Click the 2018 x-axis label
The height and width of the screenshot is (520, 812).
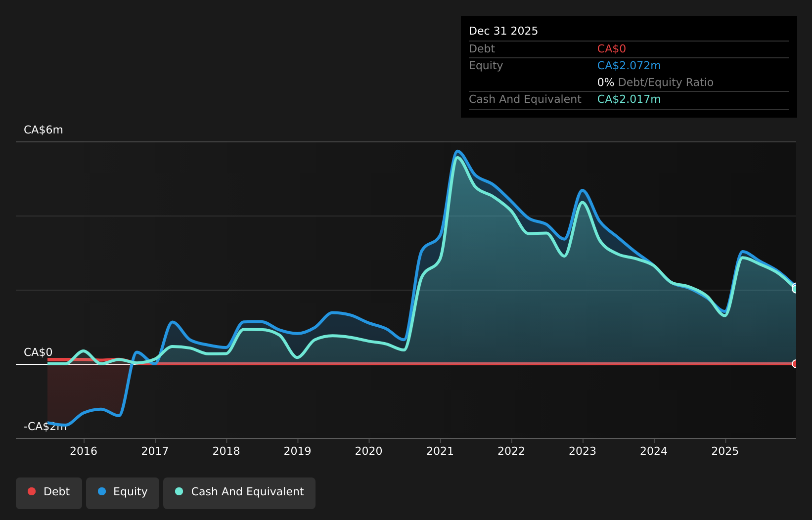226,451
